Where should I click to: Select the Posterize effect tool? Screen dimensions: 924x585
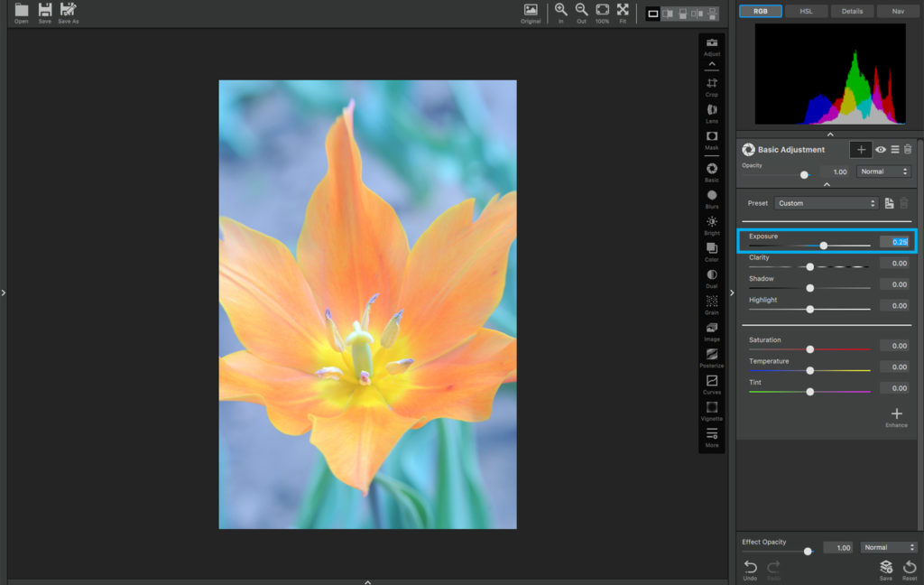coord(712,358)
